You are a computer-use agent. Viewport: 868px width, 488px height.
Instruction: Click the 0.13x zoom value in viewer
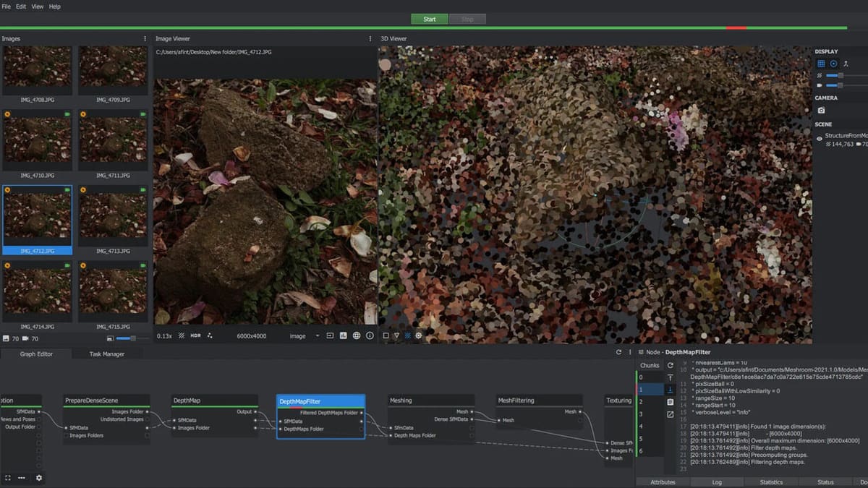tap(164, 335)
